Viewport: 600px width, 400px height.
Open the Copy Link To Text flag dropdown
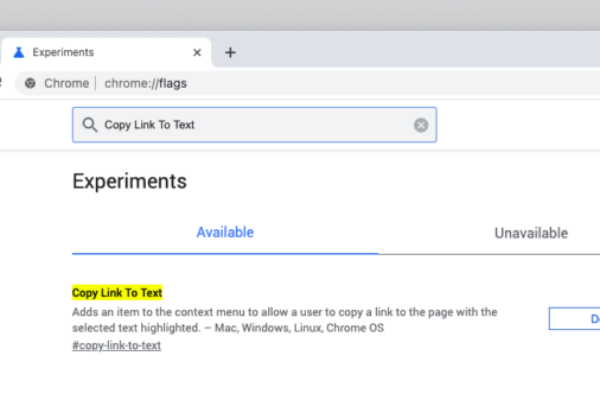(x=574, y=318)
